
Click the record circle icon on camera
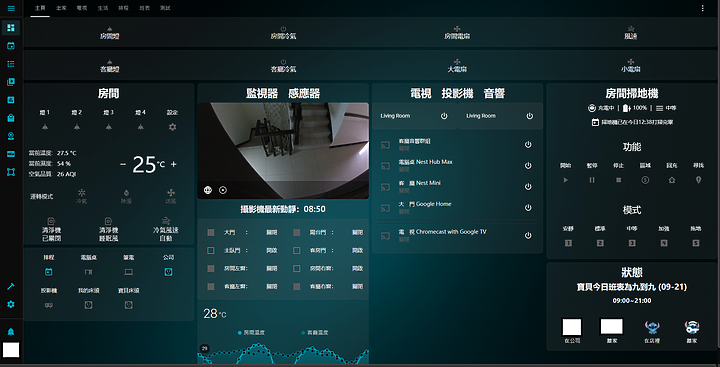coord(223,190)
